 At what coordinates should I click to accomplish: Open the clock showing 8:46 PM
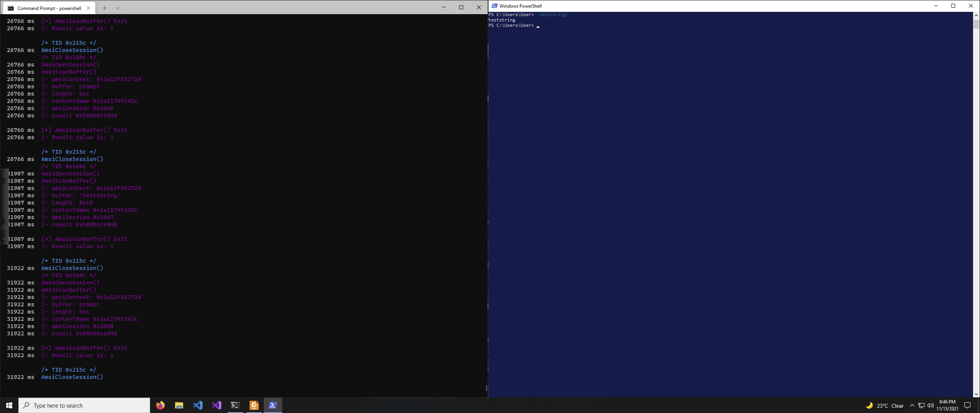[947, 405]
